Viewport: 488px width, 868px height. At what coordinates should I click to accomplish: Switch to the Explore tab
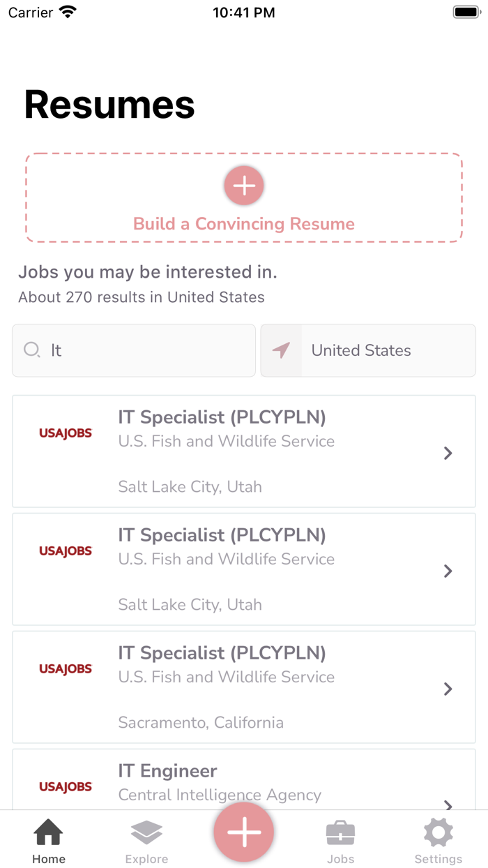click(146, 841)
